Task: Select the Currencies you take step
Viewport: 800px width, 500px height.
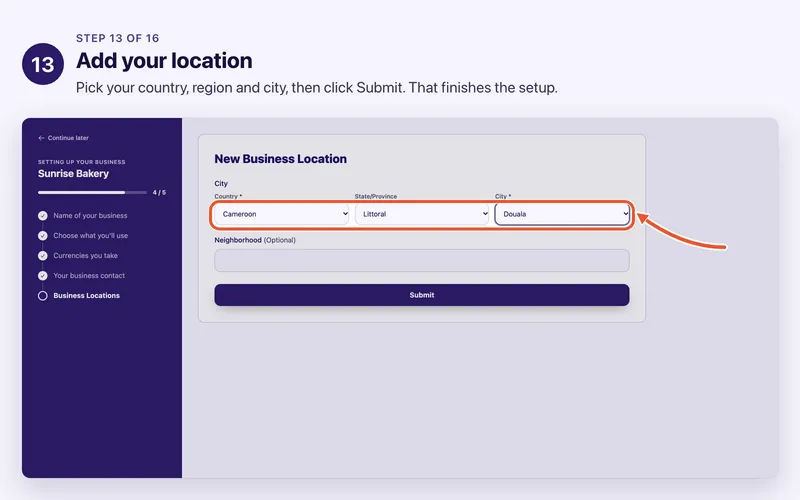Action: (x=85, y=256)
